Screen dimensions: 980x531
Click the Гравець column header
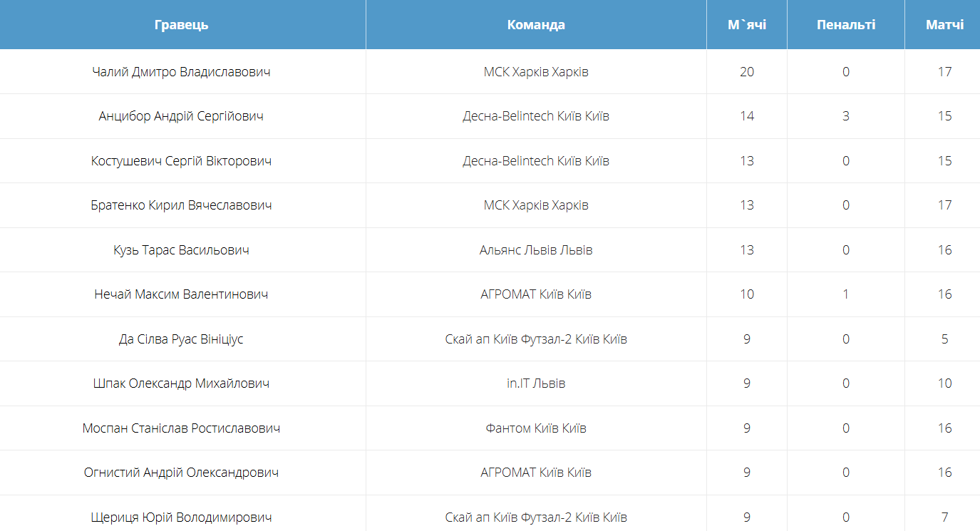[182, 25]
